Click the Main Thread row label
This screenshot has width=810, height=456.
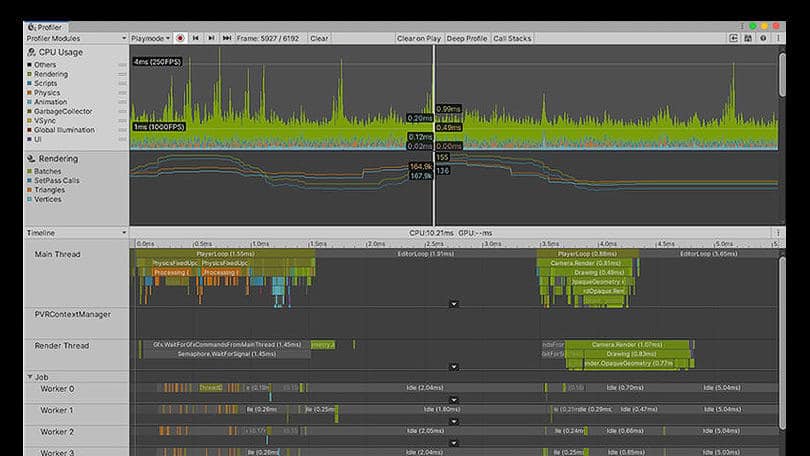(x=57, y=254)
